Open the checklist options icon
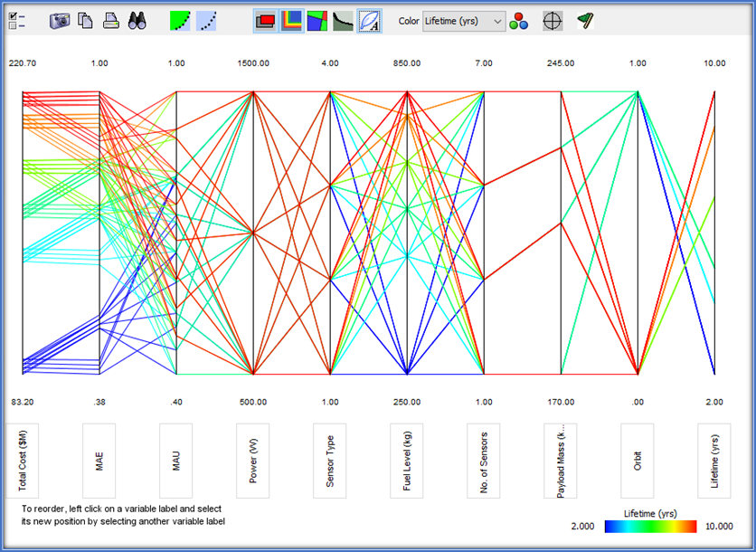 point(16,21)
